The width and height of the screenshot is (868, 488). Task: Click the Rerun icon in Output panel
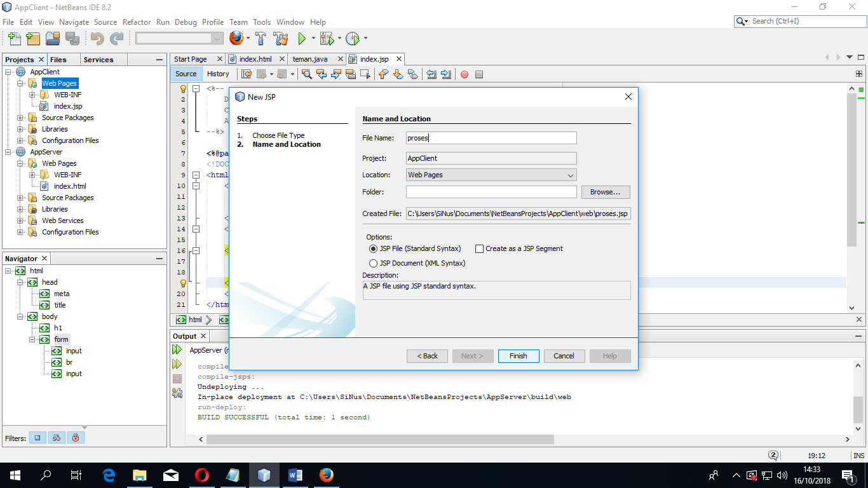point(177,349)
